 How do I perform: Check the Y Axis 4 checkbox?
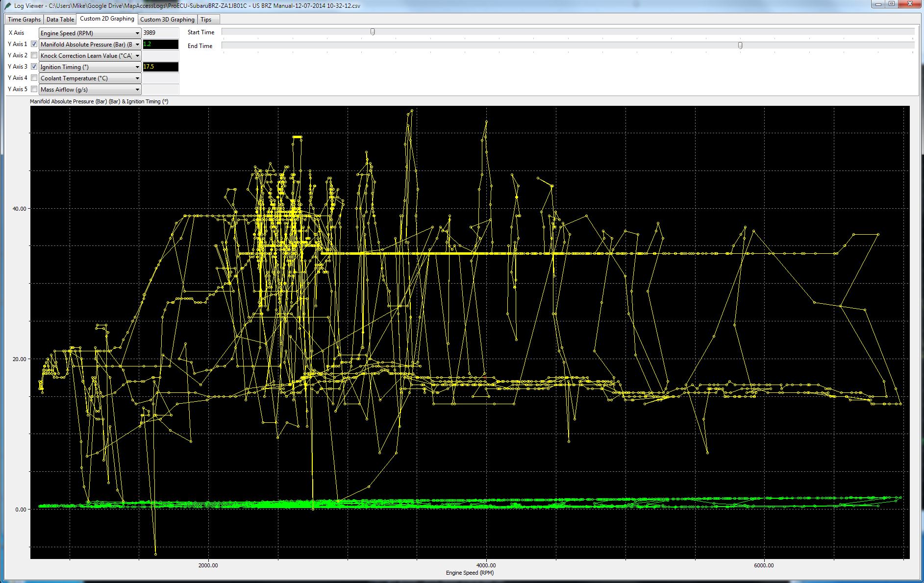coord(34,78)
